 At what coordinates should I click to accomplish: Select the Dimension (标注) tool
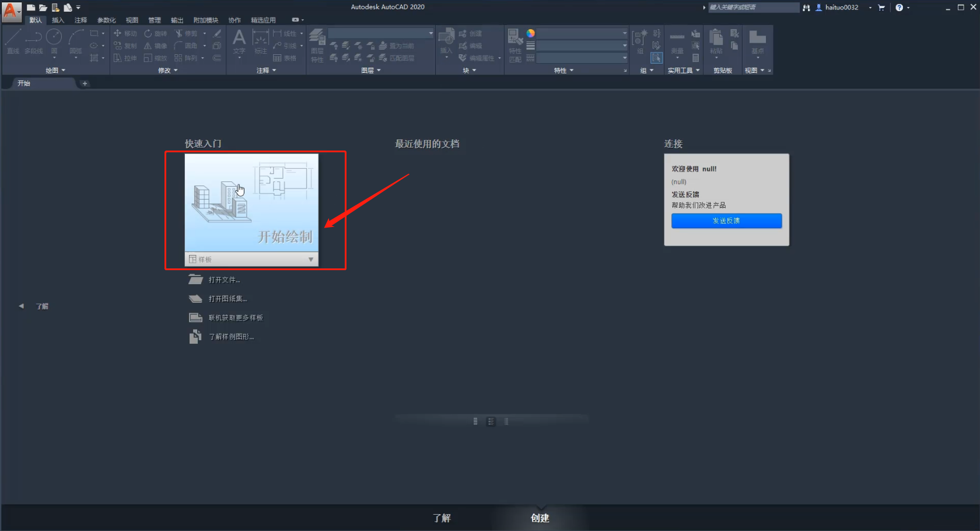260,42
